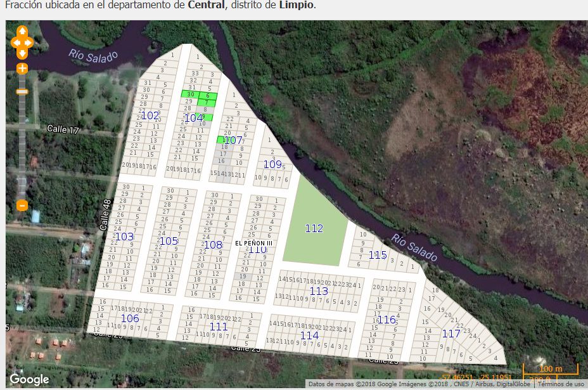
Task: Select green highlighted lot 7 in block 104
Action: (x=207, y=103)
